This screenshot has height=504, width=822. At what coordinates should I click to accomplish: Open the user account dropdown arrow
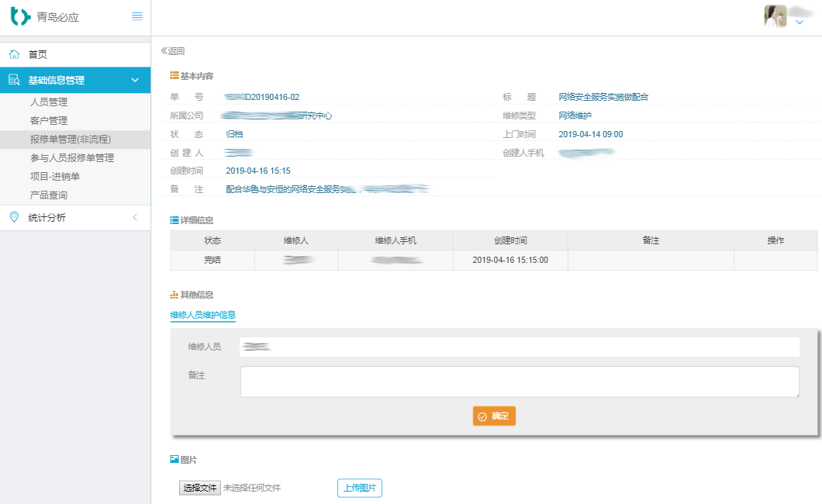click(x=800, y=23)
